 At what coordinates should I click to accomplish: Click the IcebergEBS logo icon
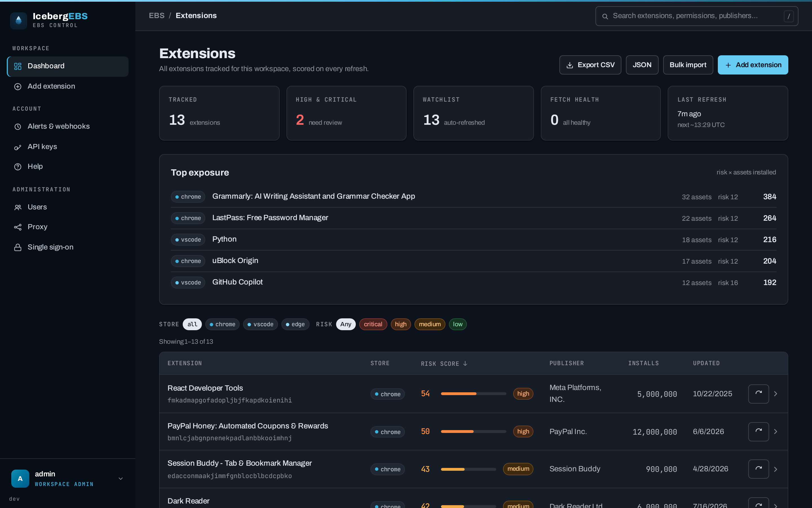[18, 21]
